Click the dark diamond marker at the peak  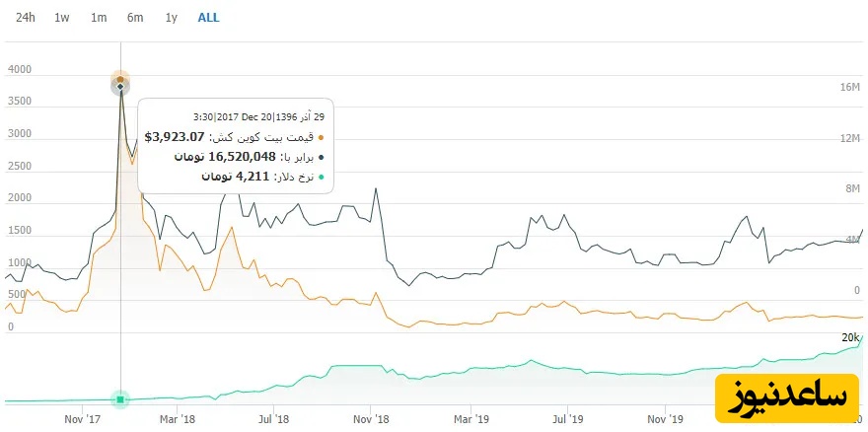[120, 89]
